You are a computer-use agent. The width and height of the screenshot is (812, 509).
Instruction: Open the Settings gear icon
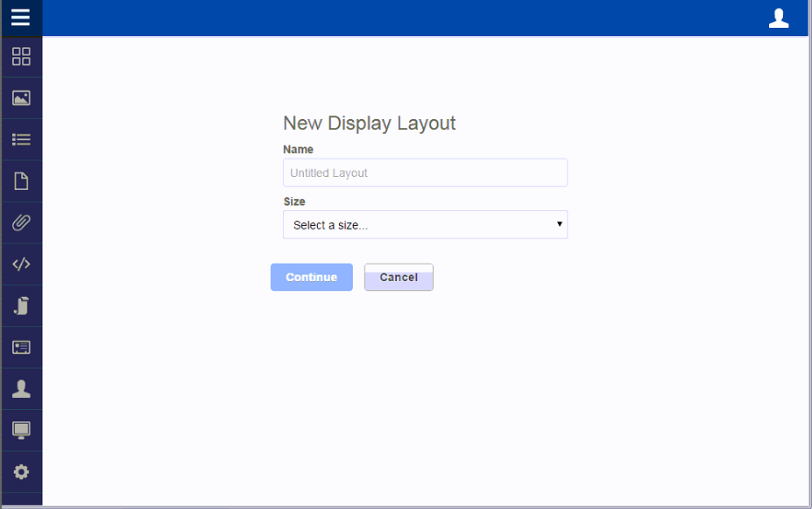point(21,470)
